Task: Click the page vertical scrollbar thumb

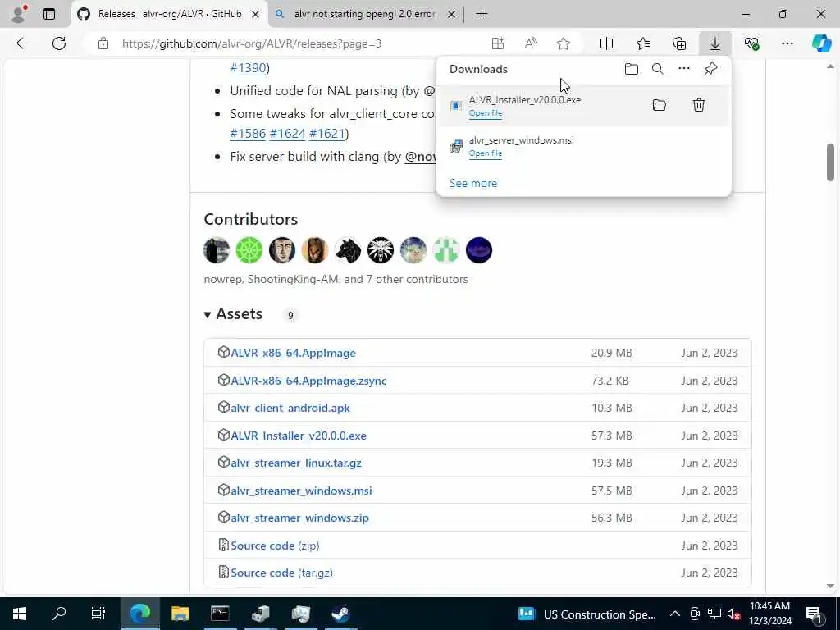Action: pos(830,162)
